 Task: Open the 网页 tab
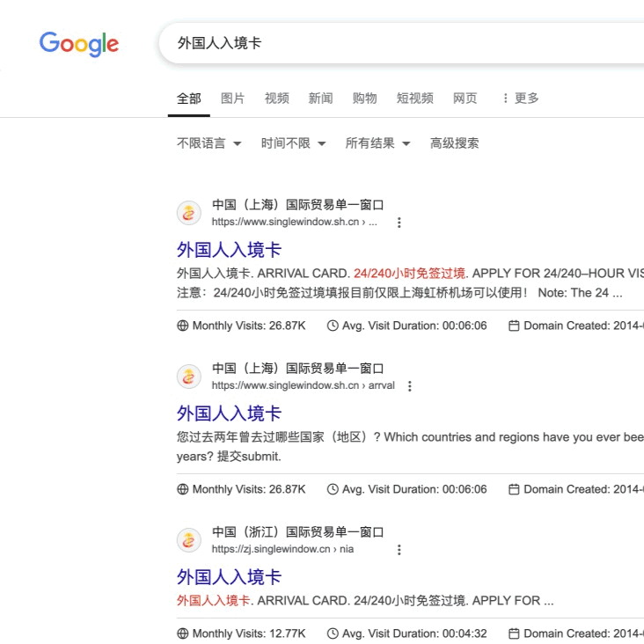tap(465, 99)
